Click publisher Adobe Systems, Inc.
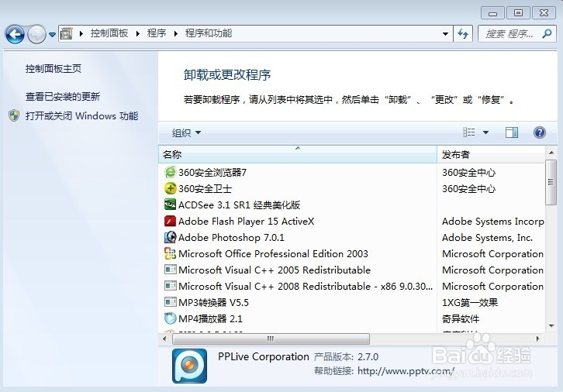The image size is (563, 392). [487, 237]
